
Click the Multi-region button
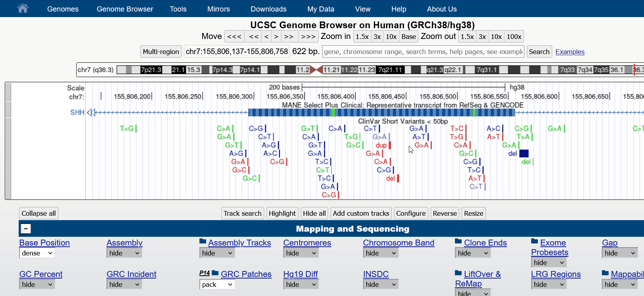[x=161, y=52]
